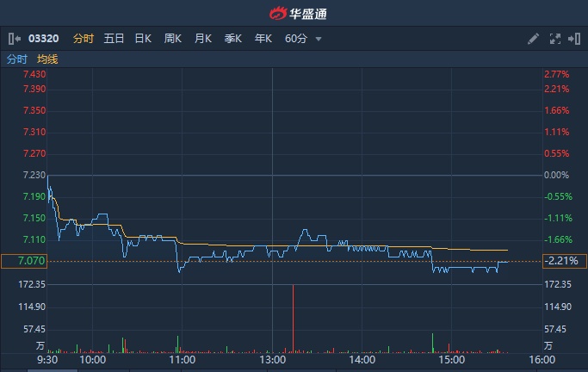Click the 7.430 price axis label
Screen dimensions: 588x372
[34, 74]
